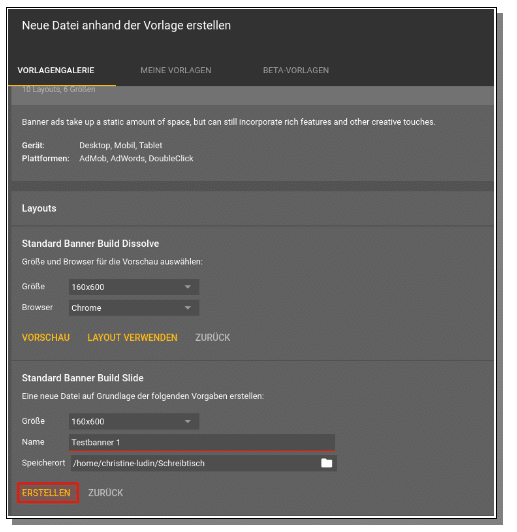517x532 pixels.
Task: Click dropdown arrow of second 160x600 selector
Action: 188,421
